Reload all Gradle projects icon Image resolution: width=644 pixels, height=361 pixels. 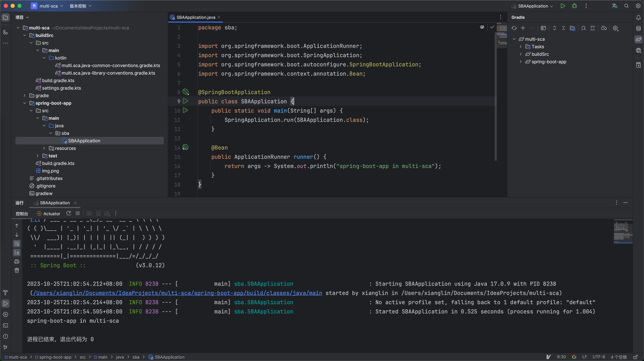click(x=514, y=28)
